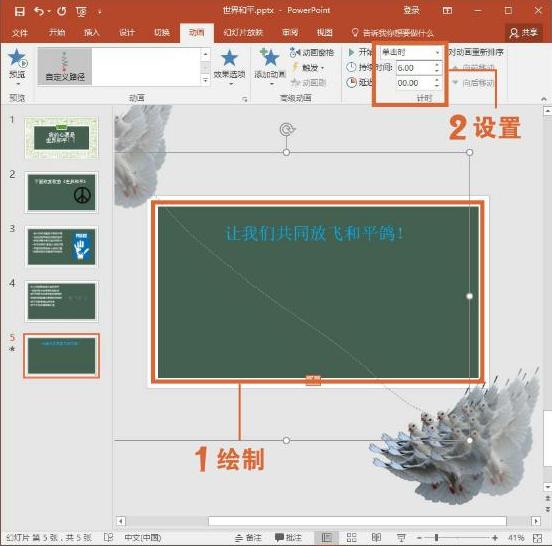Open the 触发 trigger dropdown
Viewport: 552px width, 546px height.
click(308, 68)
